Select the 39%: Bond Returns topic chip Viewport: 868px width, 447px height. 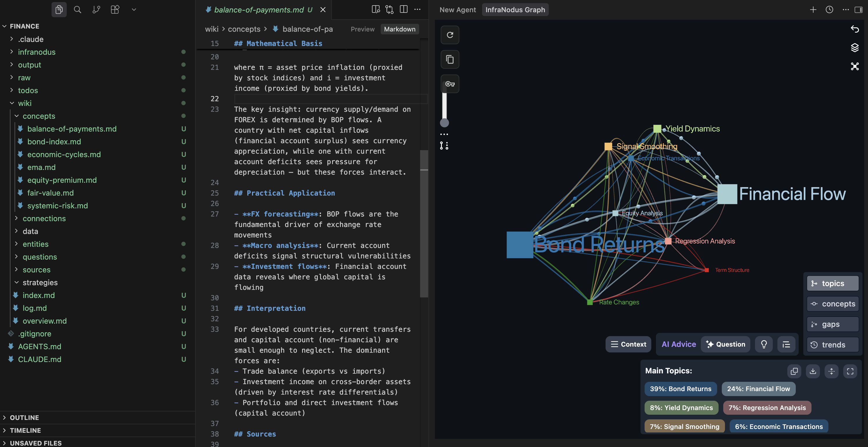(681, 389)
